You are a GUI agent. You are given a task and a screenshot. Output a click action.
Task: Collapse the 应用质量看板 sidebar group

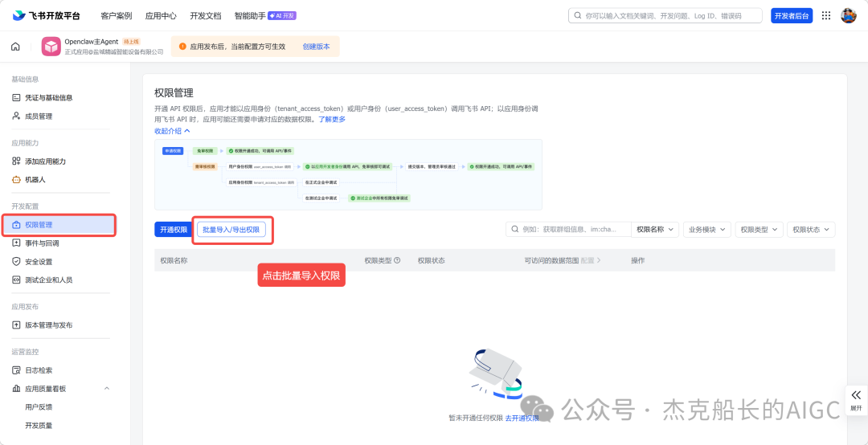pos(107,389)
